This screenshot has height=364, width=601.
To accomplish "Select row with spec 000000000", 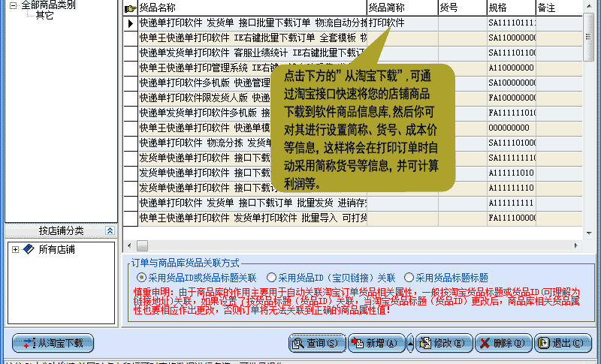I will click(352, 128).
